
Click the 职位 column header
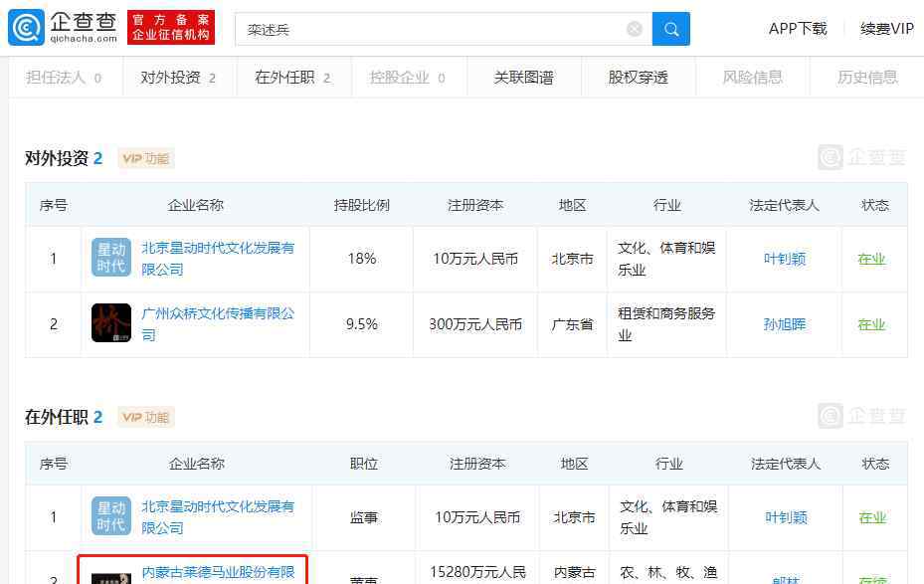[x=364, y=464]
